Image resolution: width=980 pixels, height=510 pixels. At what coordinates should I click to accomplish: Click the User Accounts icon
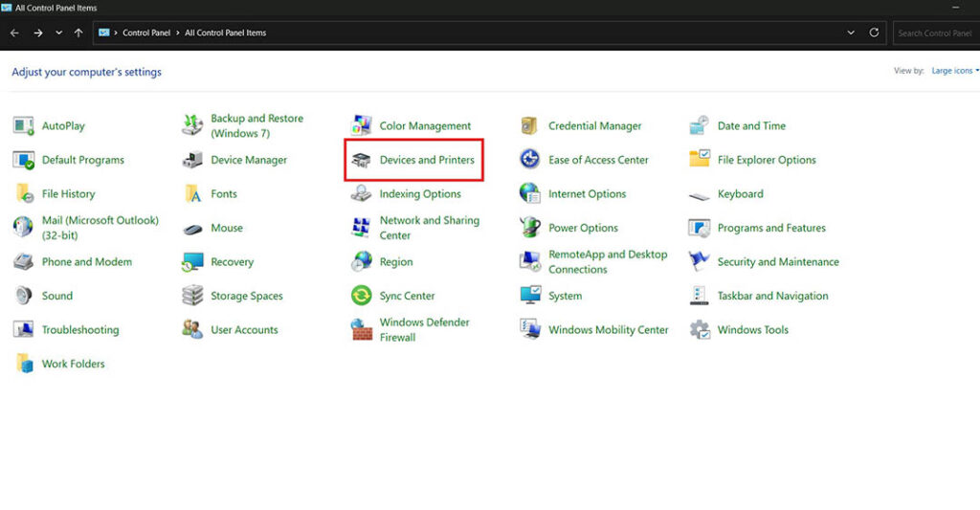[x=192, y=330]
